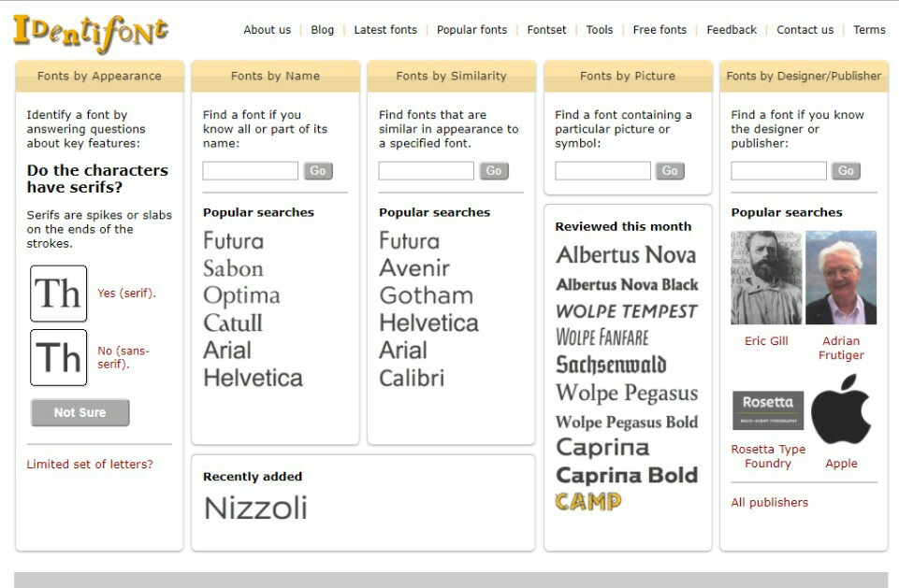
Task: Open Popular fonts from navigation
Action: pyautogui.click(x=471, y=30)
